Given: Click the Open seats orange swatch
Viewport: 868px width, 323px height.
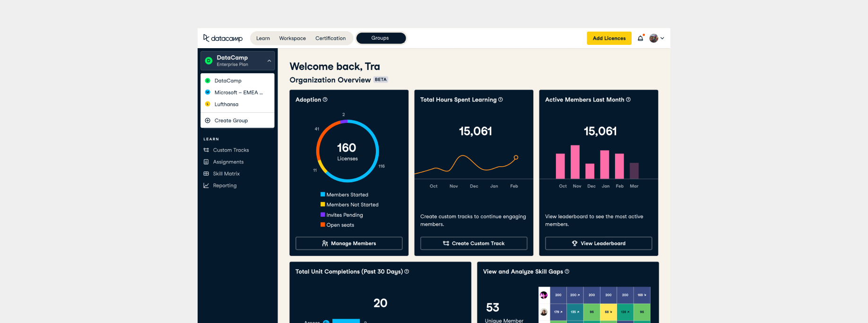Looking at the screenshot, I should [323, 225].
